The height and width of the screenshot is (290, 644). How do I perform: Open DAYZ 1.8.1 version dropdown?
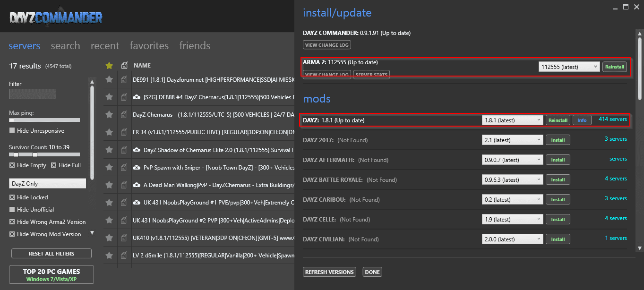pos(513,120)
